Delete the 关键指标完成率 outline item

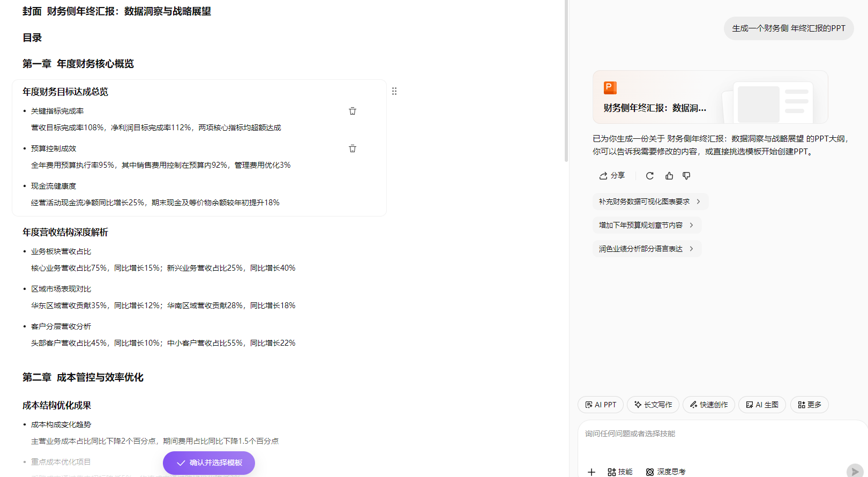353,111
